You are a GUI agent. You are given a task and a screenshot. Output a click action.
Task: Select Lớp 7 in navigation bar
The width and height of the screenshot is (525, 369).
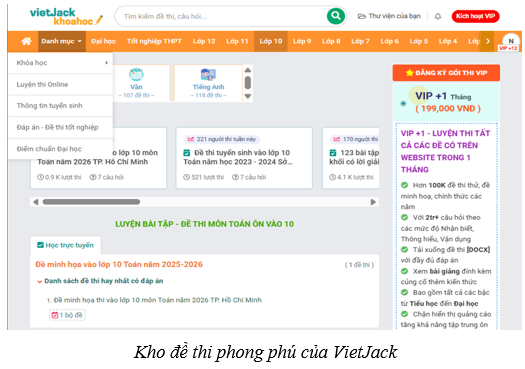[360, 41]
